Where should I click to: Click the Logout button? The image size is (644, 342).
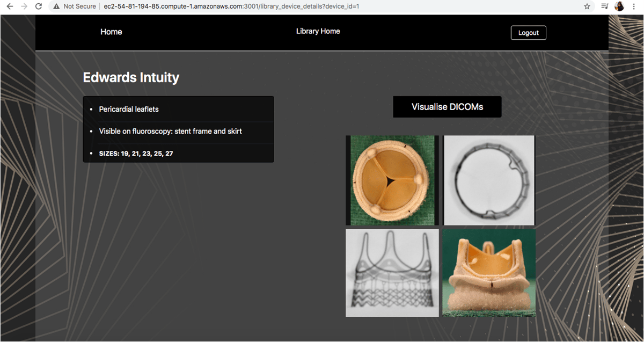tap(529, 33)
